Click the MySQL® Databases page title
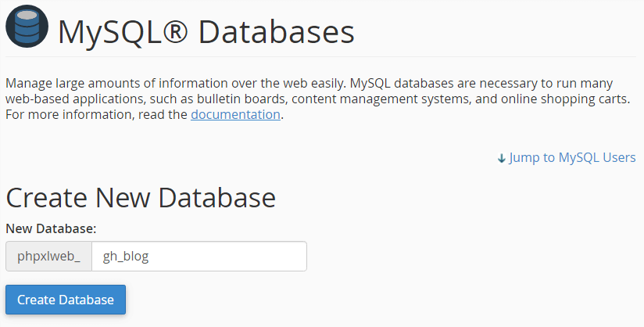 point(206,31)
